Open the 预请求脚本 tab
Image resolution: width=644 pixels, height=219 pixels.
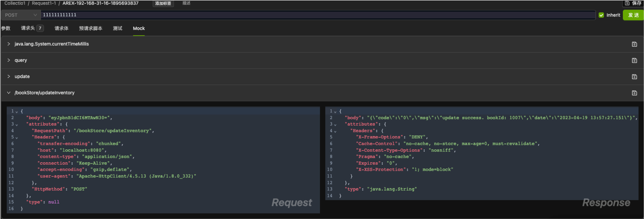pyautogui.click(x=90, y=28)
